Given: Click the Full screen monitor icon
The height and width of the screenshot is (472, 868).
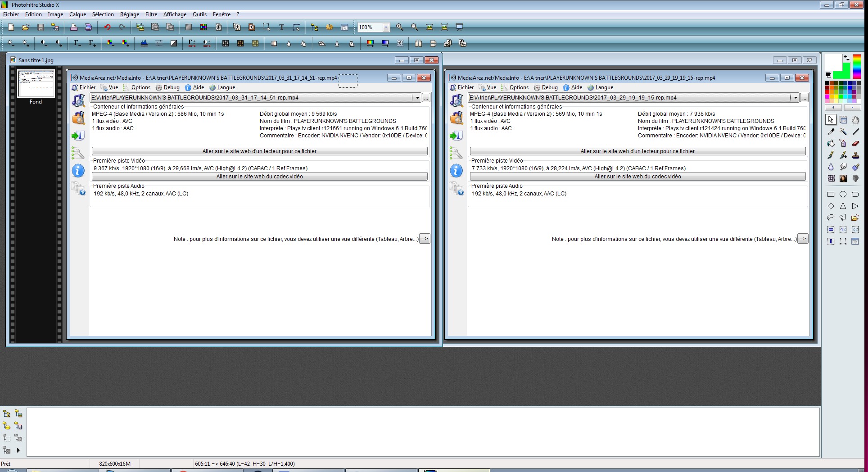Looking at the screenshot, I should pyautogui.click(x=459, y=27).
